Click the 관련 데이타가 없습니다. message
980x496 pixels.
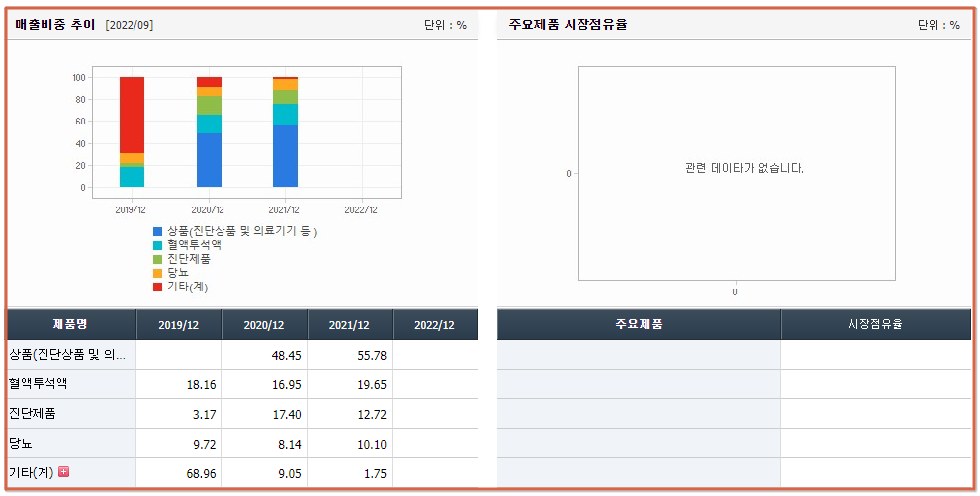pos(745,168)
